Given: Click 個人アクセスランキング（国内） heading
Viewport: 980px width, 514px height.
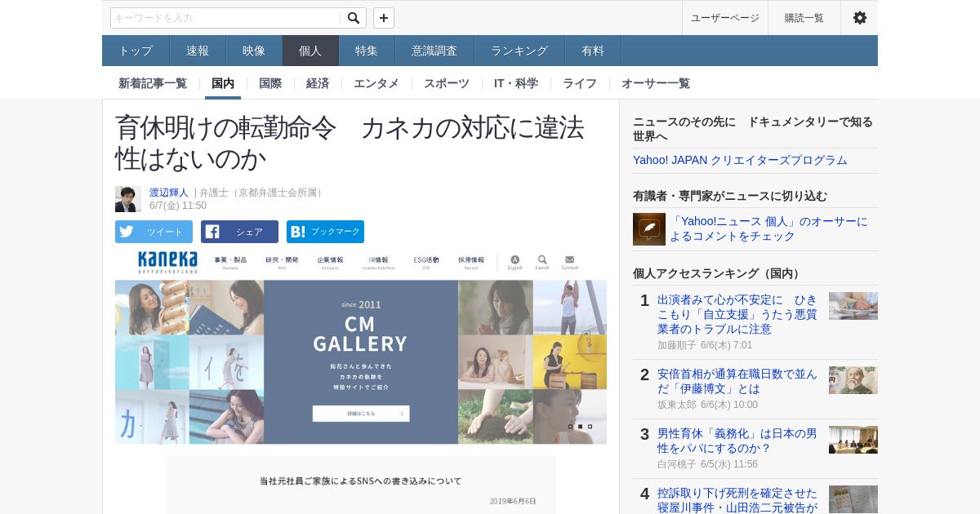Looking at the screenshot, I should 719,273.
